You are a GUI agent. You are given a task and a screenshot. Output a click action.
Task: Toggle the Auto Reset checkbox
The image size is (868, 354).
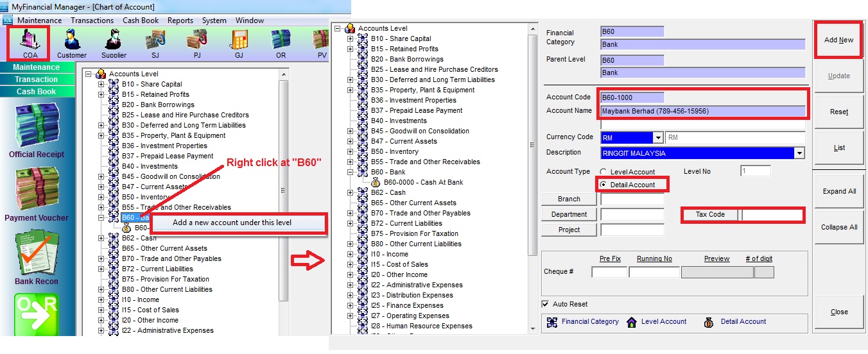click(x=546, y=304)
